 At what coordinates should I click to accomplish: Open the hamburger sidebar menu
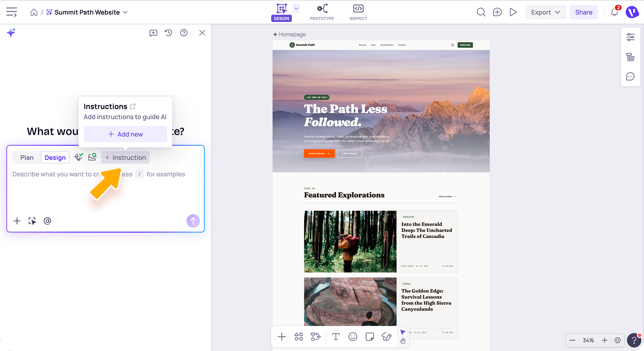tap(12, 12)
